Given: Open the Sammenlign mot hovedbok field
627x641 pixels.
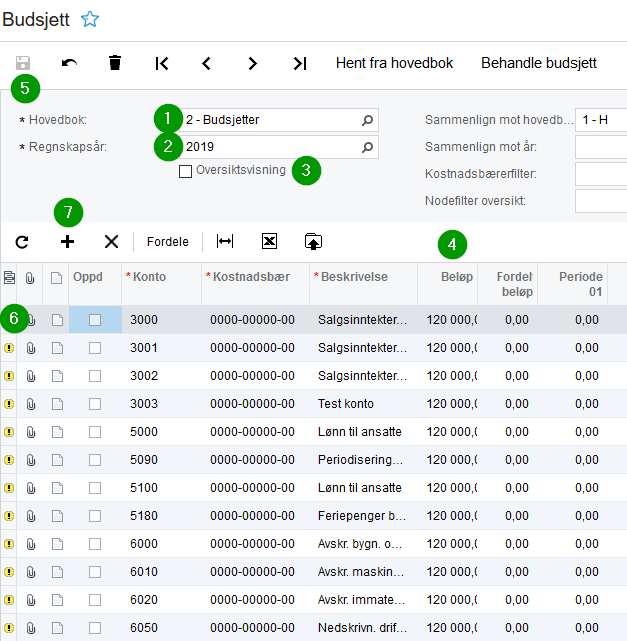Looking at the screenshot, I should 600,121.
